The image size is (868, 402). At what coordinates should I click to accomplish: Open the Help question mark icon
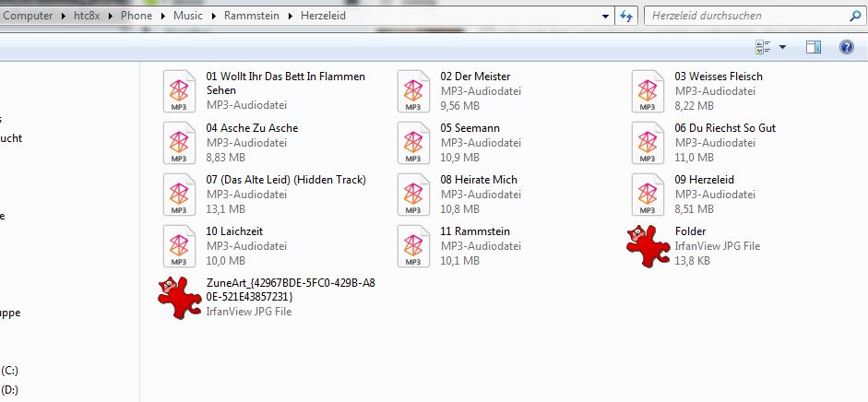click(x=847, y=47)
